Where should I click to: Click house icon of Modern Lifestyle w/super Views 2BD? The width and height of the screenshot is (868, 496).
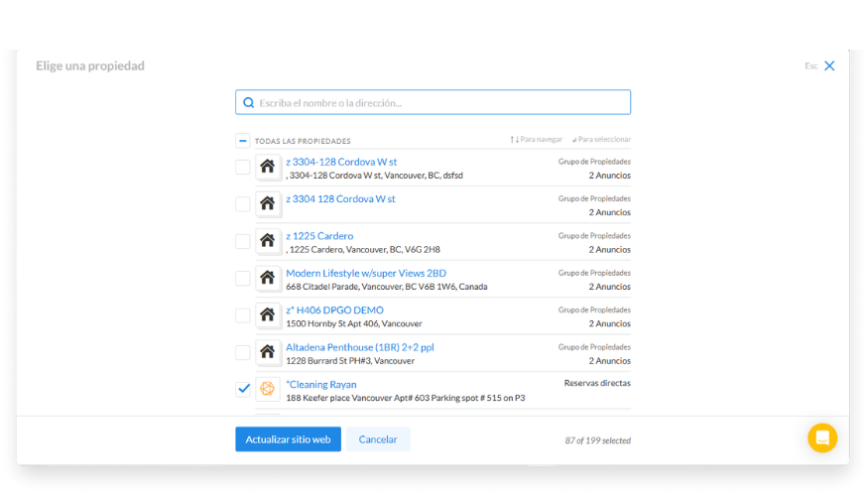[267, 278]
